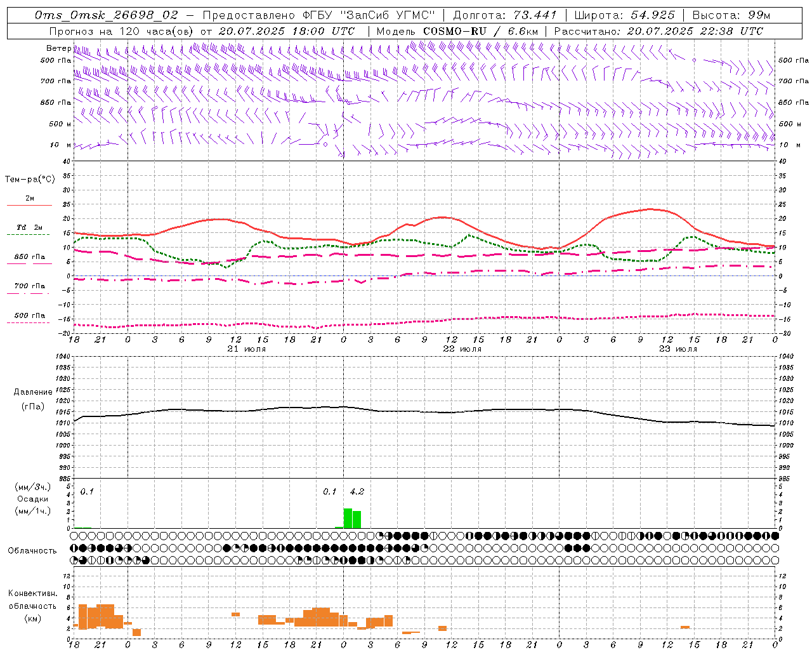Viewport: 812px width, 650px height.
Task: Click the forecast start 20.07.2025 18:00 UTC
Action: pos(287,31)
